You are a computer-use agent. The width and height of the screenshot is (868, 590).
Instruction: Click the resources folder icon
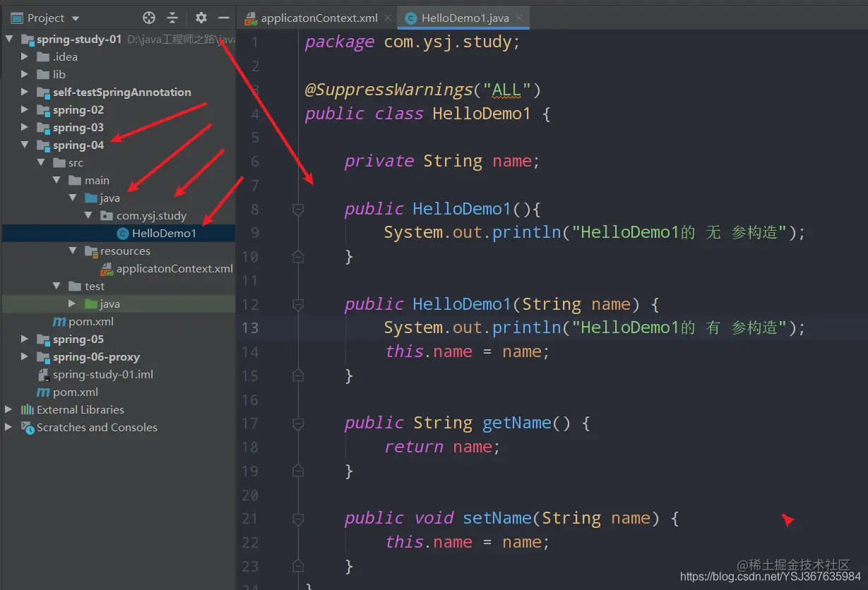(x=91, y=251)
